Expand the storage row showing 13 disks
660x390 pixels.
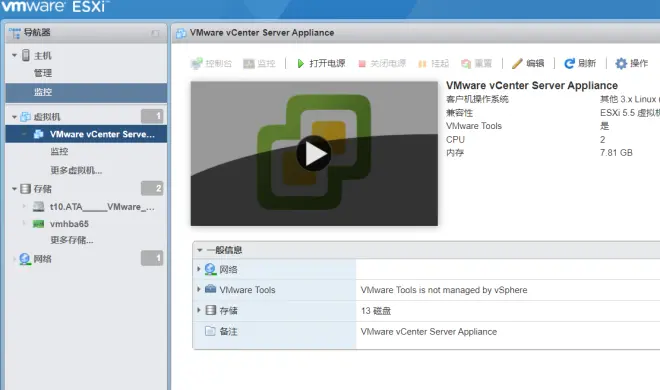pyautogui.click(x=199, y=310)
